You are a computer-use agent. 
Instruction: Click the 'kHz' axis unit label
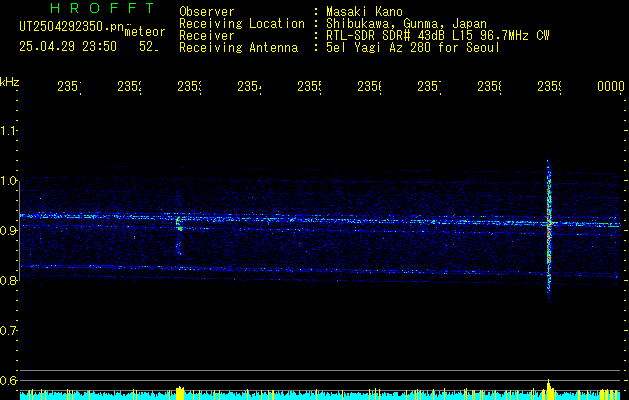pos(10,81)
